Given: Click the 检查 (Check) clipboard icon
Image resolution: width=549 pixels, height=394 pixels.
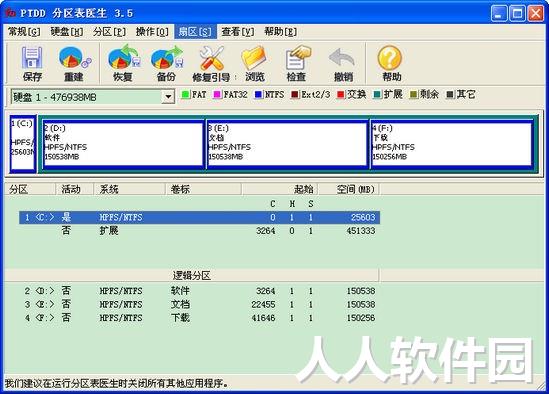Looking at the screenshot, I should click(x=297, y=58).
